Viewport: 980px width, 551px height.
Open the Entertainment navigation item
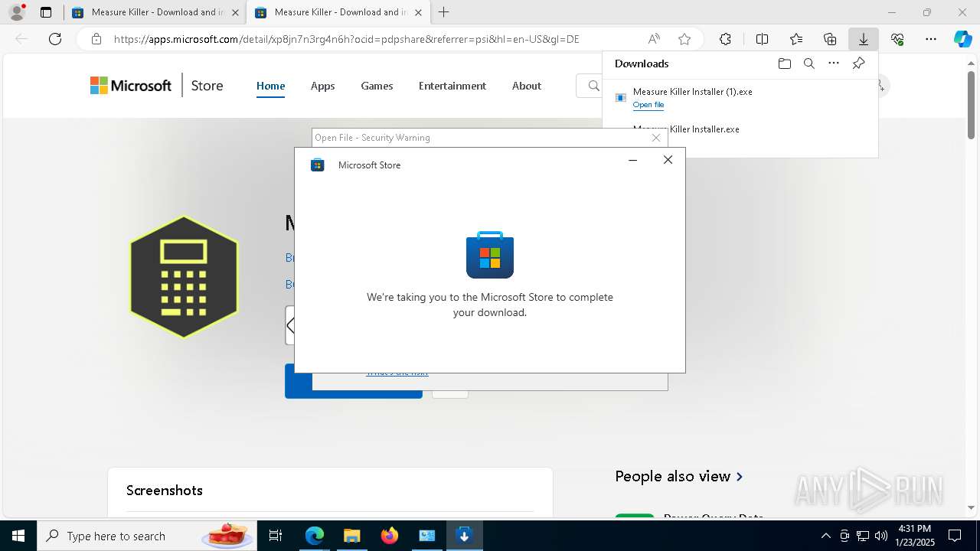click(x=452, y=86)
